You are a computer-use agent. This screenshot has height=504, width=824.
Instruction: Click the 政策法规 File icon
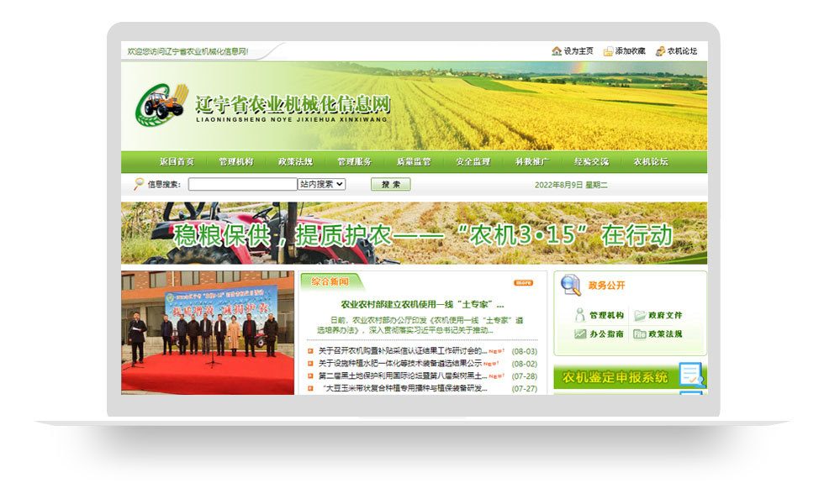tap(641, 333)
